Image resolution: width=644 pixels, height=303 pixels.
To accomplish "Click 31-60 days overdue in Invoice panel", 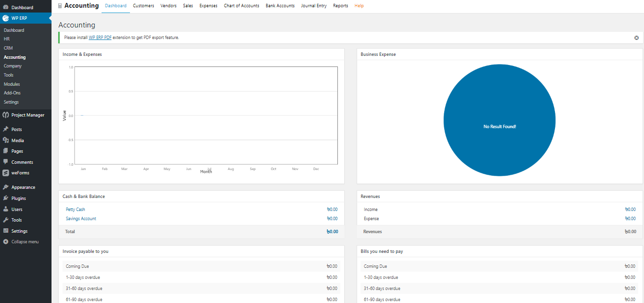I will [84, 289].
